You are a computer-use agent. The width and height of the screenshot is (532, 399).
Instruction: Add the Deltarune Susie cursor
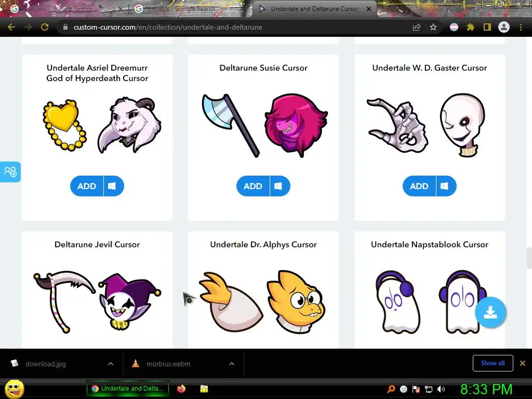(x=253, y=186)
